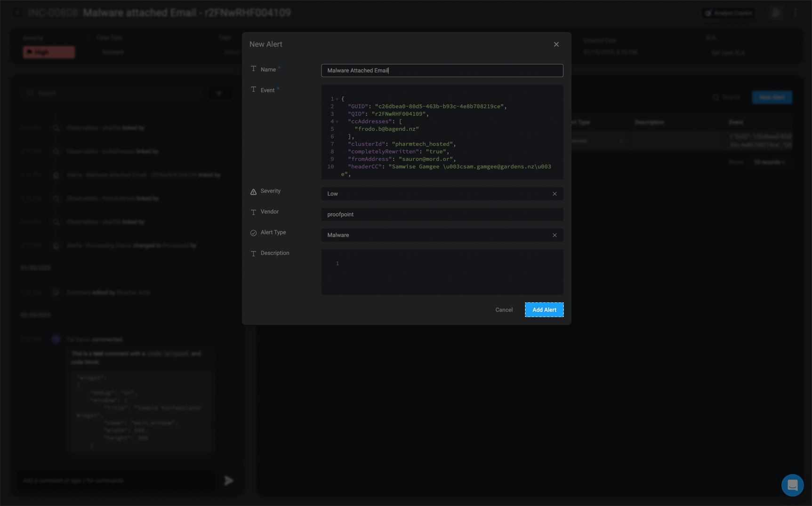Click the Severity warning triangle icon

pyautogui.click(x=253, y=191)
